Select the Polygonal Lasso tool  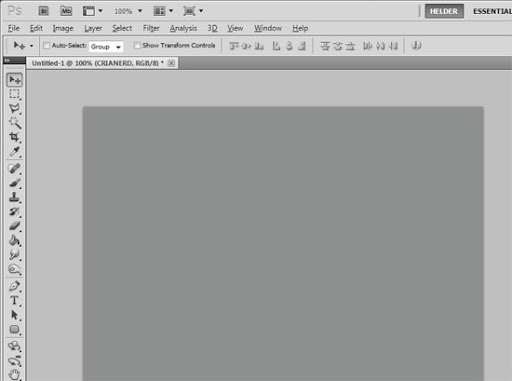coord(14,109)
